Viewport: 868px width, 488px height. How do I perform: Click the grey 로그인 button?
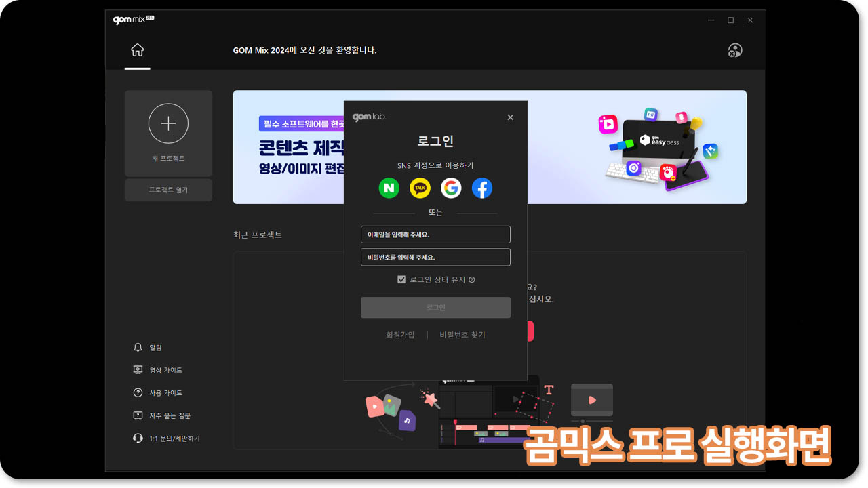click(x=435, y=307)
